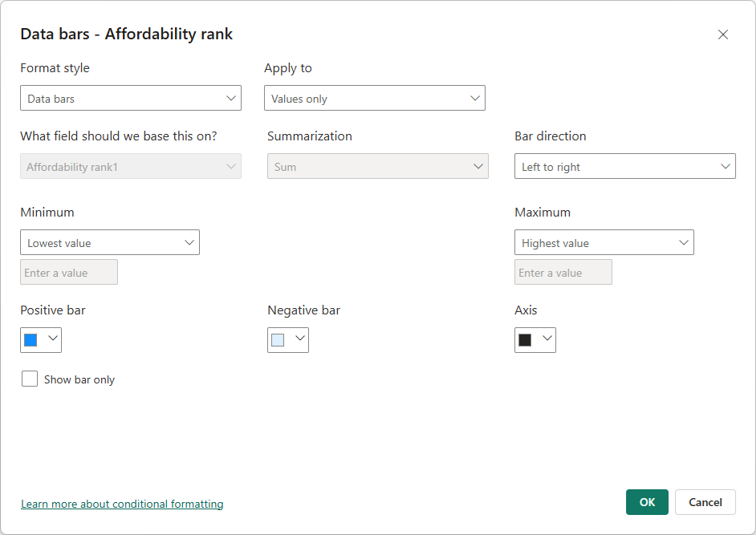Click Learn more about conditional formatting

click(122, 504)
